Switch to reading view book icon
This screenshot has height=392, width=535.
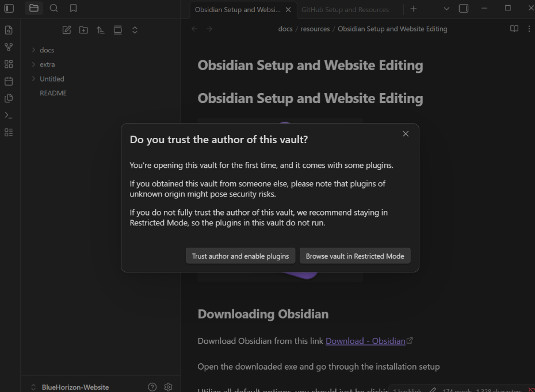tap(514, 29)
